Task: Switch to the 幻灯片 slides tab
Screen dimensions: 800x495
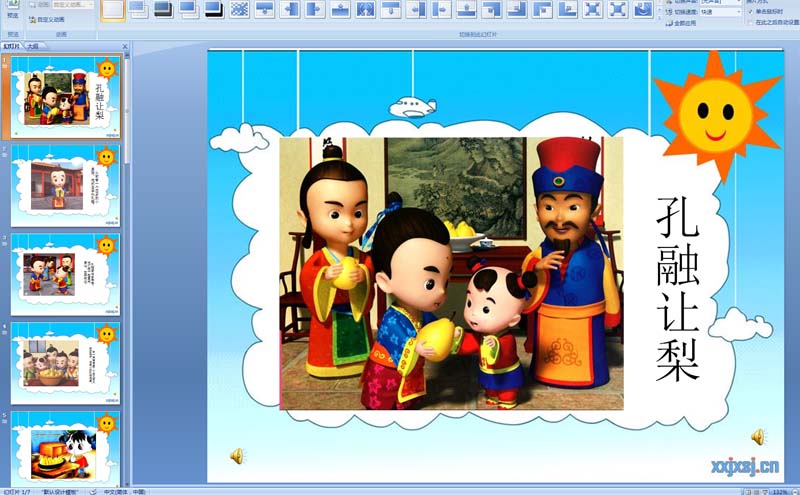Action: pos(11,46)
